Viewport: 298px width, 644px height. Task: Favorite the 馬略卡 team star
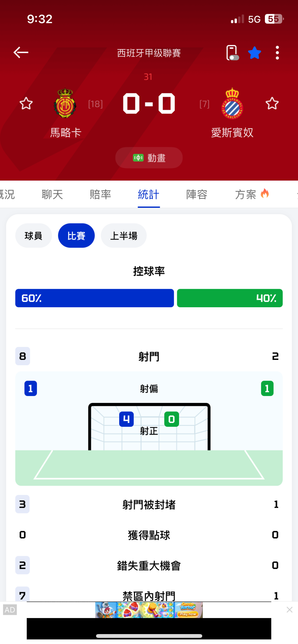26,104
